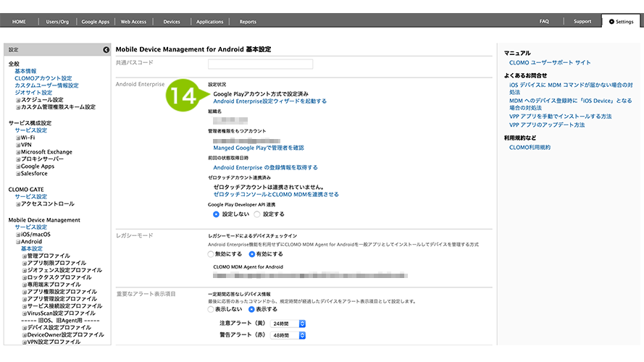The image size is (644, 362).
Task: Open サービス設定 under CLOMO GATE
Action: 31,197
